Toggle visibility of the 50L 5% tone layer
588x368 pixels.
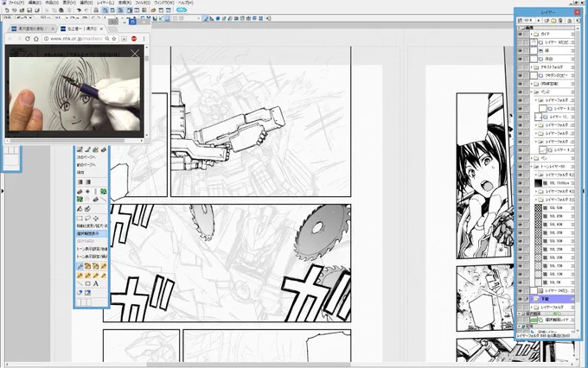(521, 282)
